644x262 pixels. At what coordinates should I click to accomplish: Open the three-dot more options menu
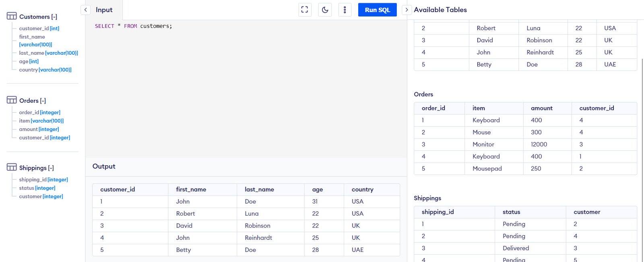(x=345, y=10)
